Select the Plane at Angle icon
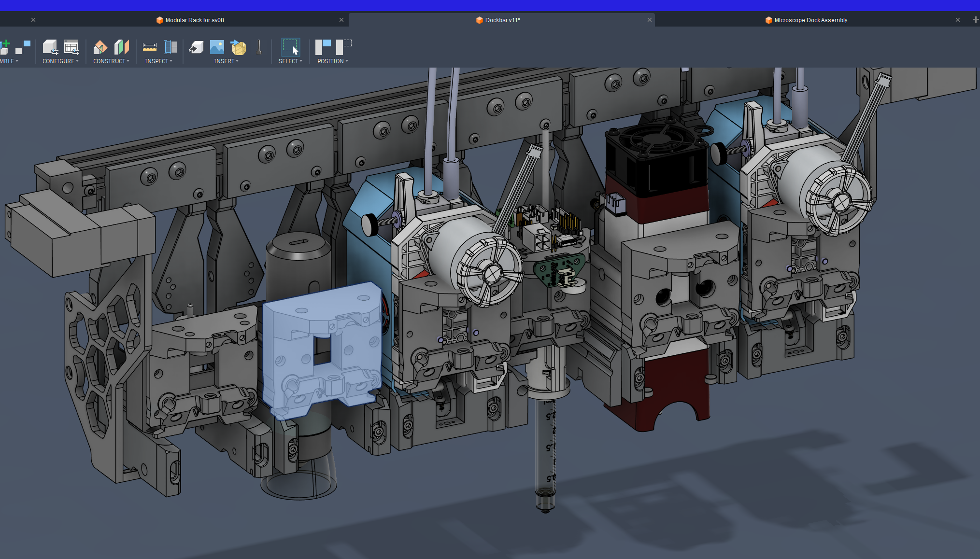 pos(100,47)
